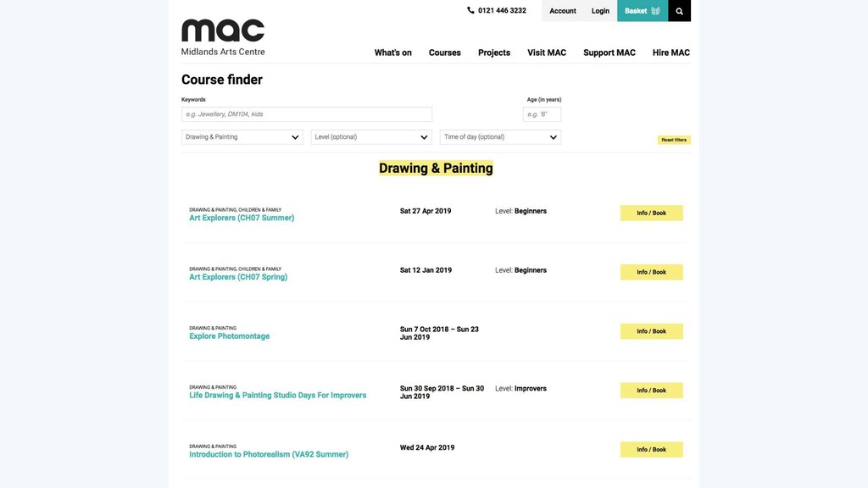Click the 0121 446 3232 phone number
This screenshot has width=868, height=488.
click(x=502, y=10)
